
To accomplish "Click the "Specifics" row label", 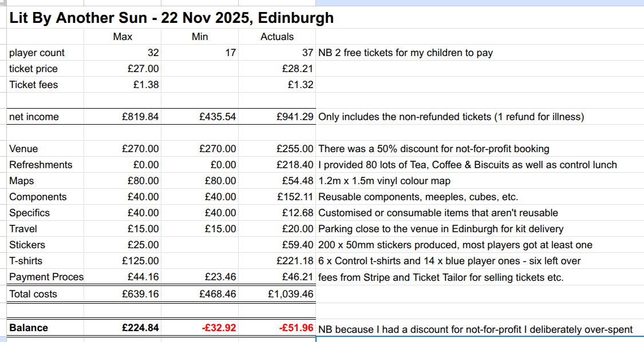I will click(x=29, y=213).
